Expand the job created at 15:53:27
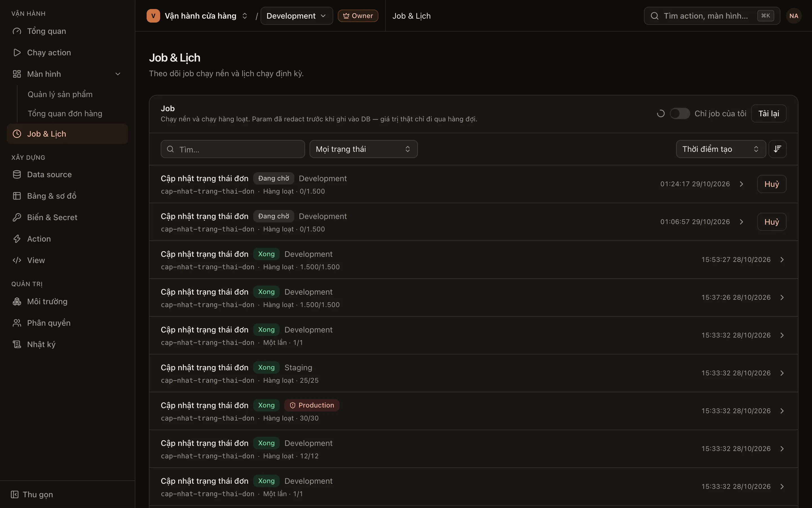812x508 pixels. point(782,260)
